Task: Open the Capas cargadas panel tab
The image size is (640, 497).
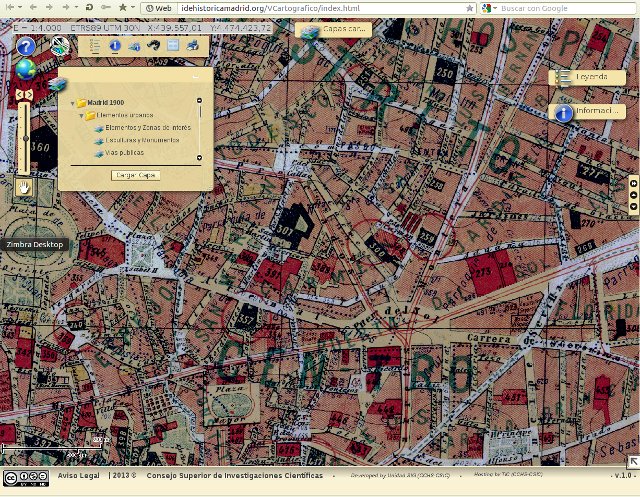Action: (335, 30)
